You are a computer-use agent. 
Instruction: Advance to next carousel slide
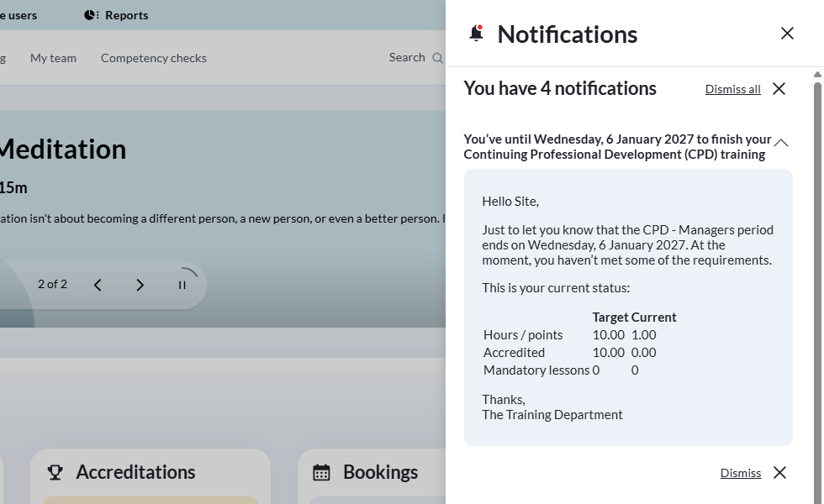[140, 285]
